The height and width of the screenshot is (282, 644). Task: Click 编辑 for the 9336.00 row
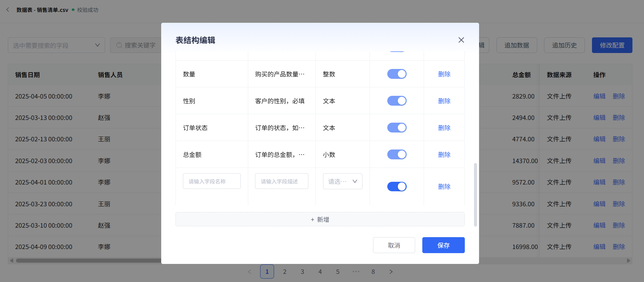(x=599, y=204)
